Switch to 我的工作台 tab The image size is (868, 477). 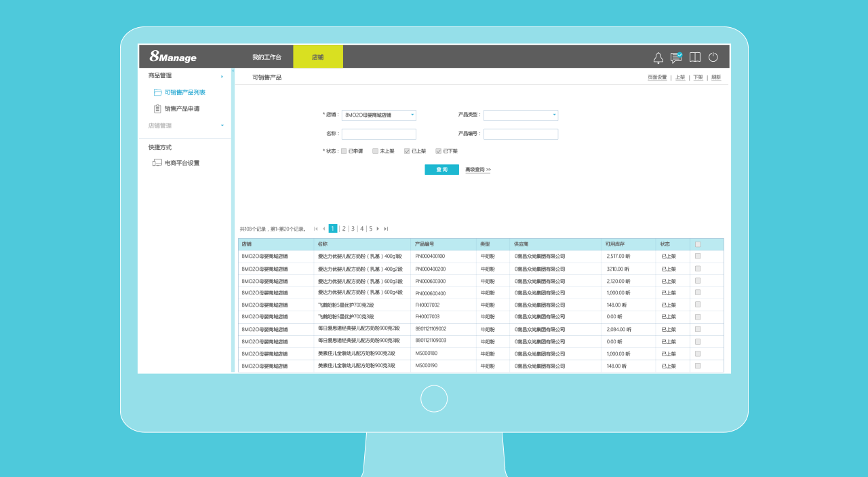(267, 57)
